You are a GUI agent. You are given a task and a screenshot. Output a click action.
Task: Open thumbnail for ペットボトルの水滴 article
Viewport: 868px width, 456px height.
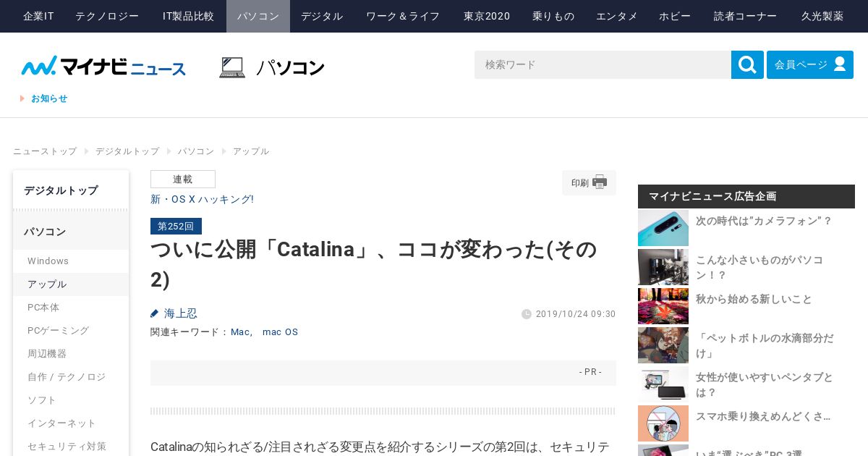pos(663,345)
